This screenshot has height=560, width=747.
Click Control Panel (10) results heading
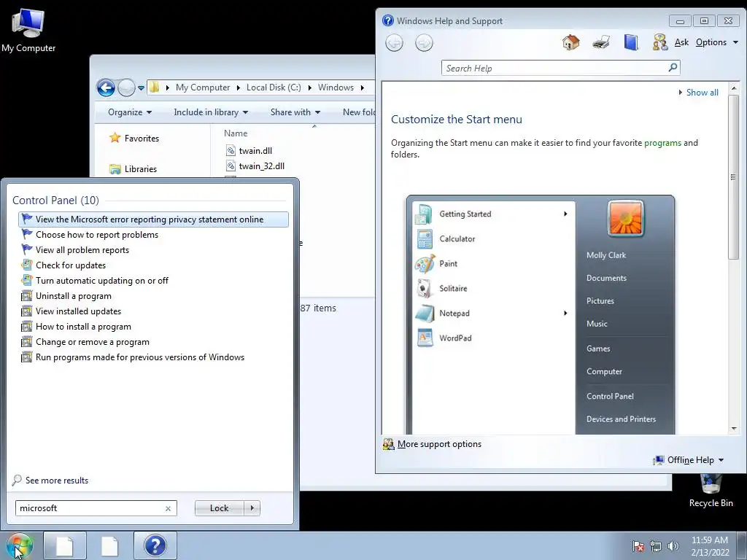click(x=55, y=201)
